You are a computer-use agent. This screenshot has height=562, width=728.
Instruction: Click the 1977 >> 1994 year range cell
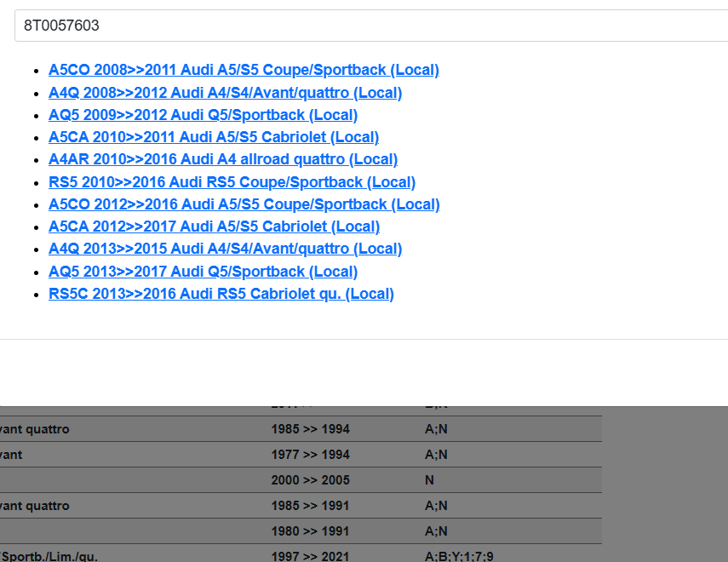click(310, 455)
